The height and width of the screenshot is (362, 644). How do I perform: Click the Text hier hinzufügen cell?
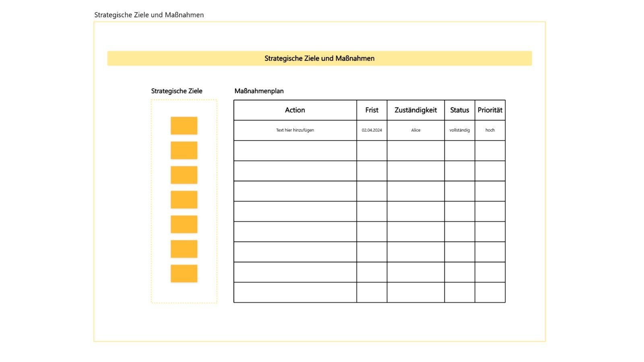[295, 130]
